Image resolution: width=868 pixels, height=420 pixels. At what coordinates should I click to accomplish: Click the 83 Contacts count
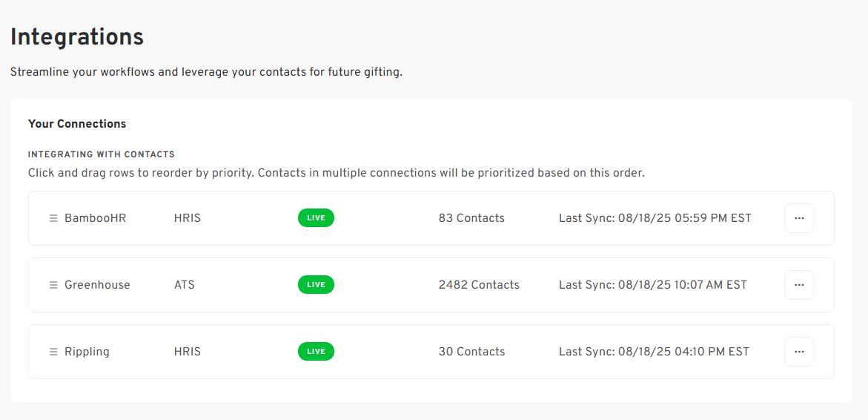click(x=471, y=218)
